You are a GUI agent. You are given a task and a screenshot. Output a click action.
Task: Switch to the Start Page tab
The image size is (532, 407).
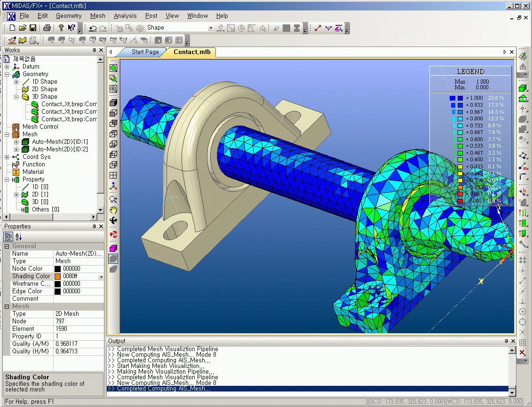point(145,52)
